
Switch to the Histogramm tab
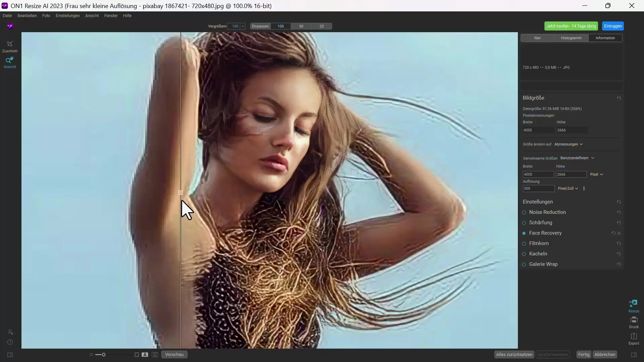(x=571, y=38)
